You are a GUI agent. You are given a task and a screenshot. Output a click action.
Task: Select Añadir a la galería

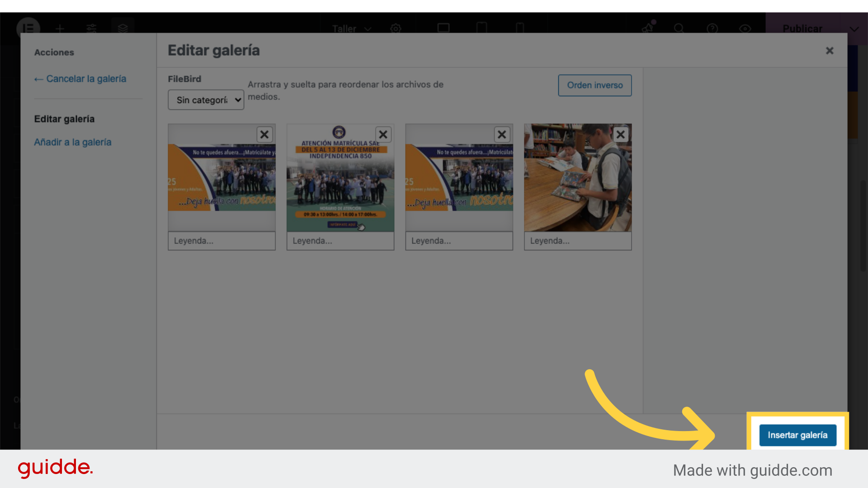click(73, 142)
